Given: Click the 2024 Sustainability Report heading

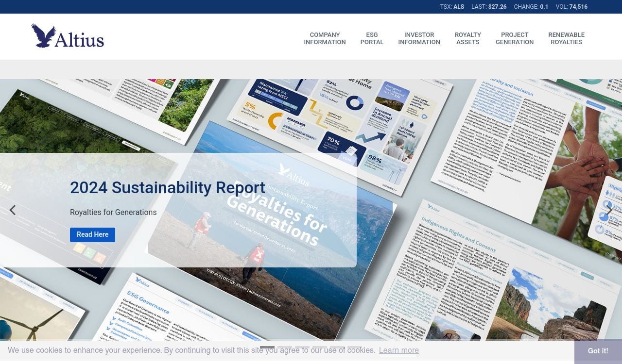Looking at the screenshot, I should click(x=168, y=187).
